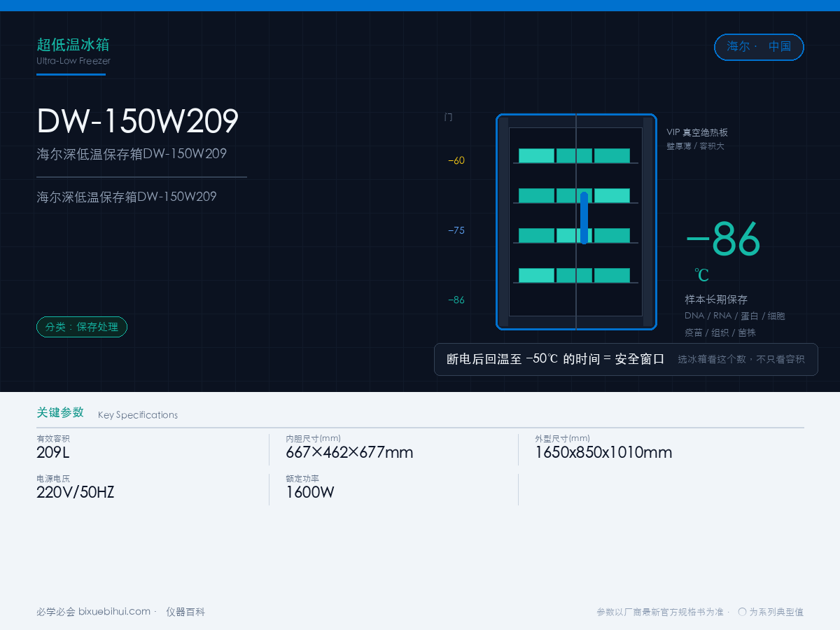The image size is (840, 630).
Task: Click the 仪器百科 footer label
Action: [185, 612]
